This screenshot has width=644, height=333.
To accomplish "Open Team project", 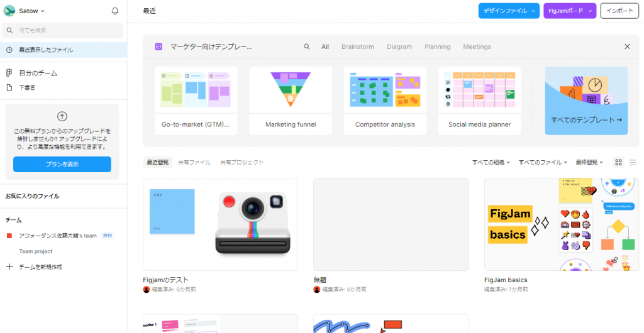I will pyautogui.click(x=36, y=251).
